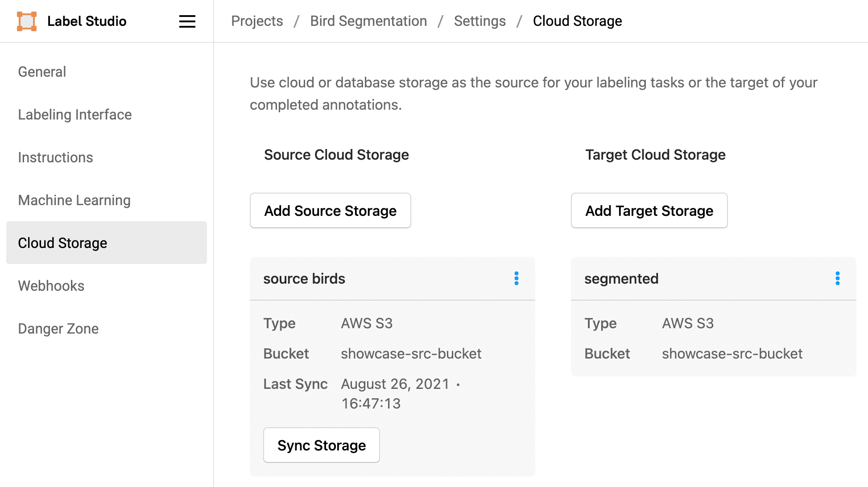The height and width of the screenshot is (487, 868).
Task: Click three-dot menu for source birds
Action: coord(515,278)
